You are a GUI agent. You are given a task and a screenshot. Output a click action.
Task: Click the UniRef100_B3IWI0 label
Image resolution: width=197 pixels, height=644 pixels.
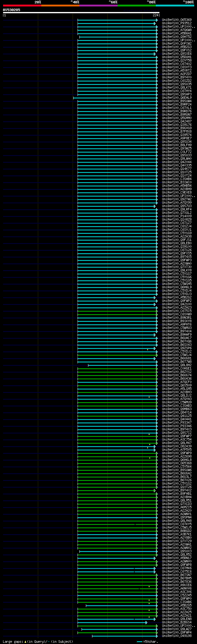click(x=177, y=182)
